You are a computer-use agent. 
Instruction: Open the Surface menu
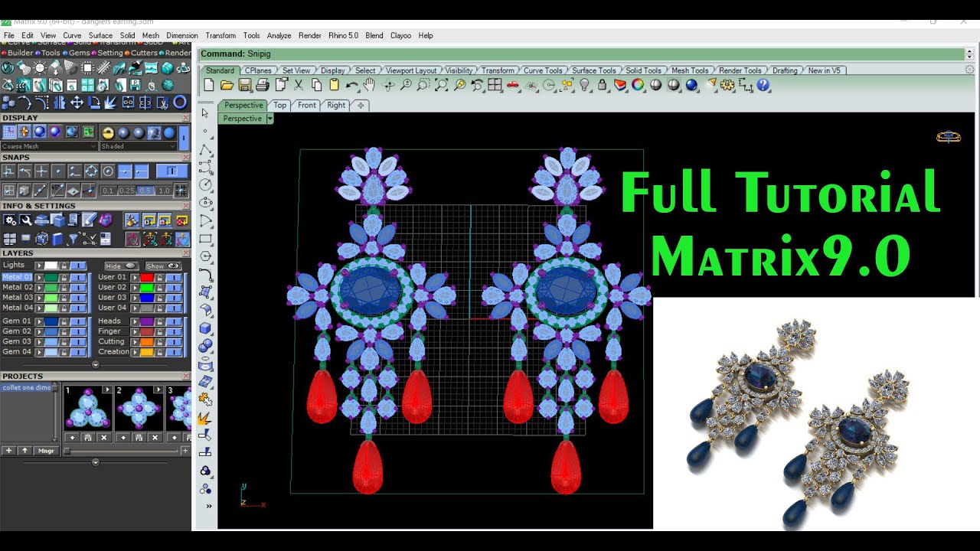[100, 35]
